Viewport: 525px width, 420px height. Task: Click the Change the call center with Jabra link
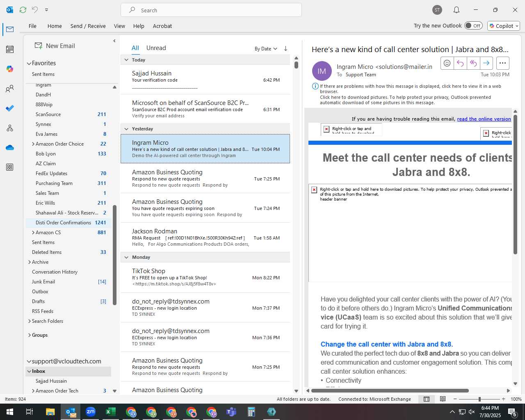(387, 345)
